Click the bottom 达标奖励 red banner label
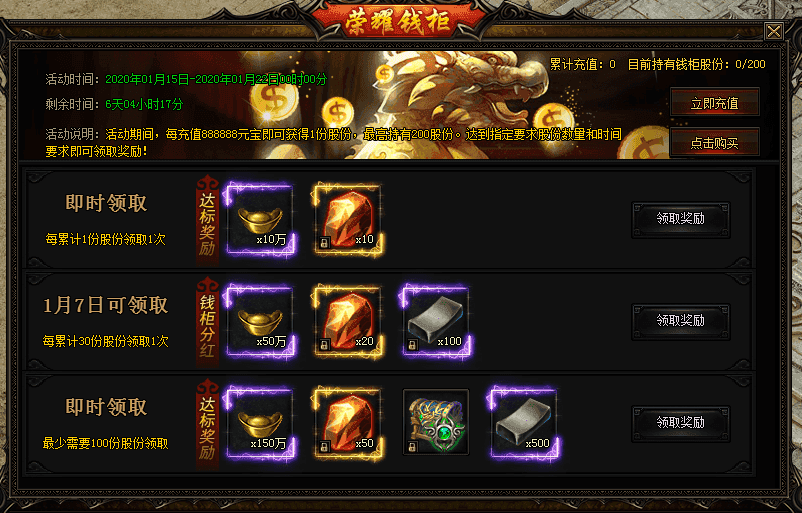This screenshot has width=802, height=513. (207, 424)
